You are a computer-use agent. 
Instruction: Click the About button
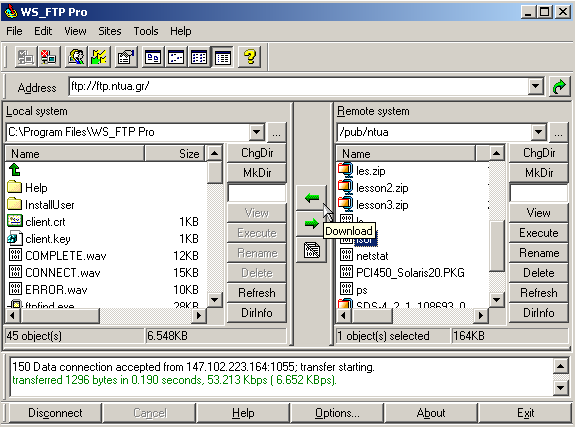[431, 413]
